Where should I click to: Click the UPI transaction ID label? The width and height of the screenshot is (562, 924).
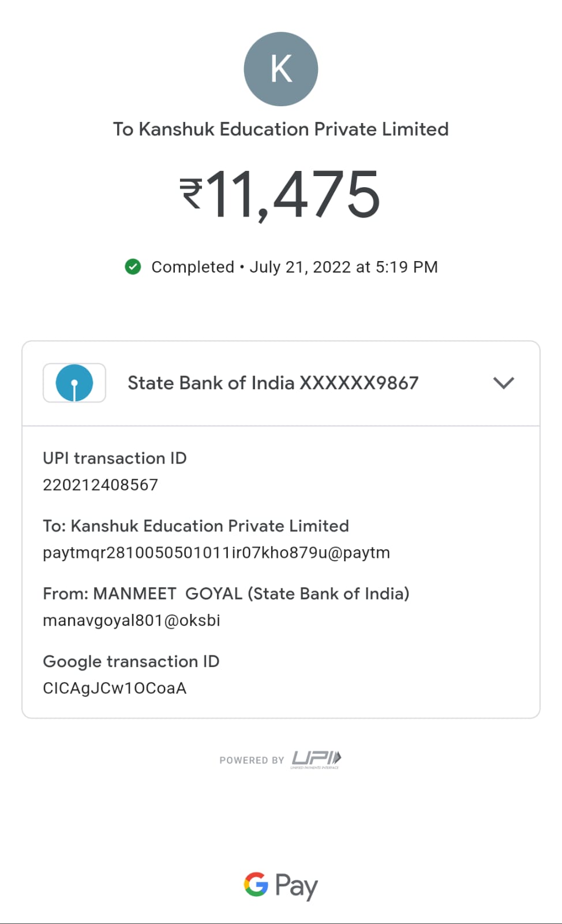115,458
